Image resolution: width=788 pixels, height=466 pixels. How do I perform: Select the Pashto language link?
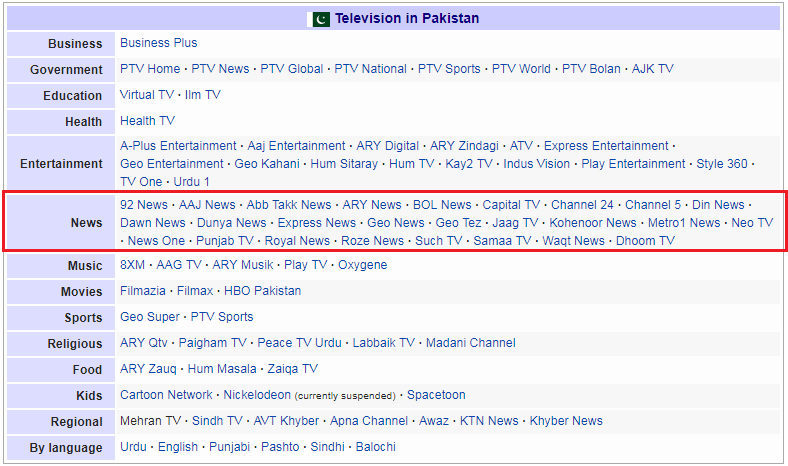[x=280, y=447]
